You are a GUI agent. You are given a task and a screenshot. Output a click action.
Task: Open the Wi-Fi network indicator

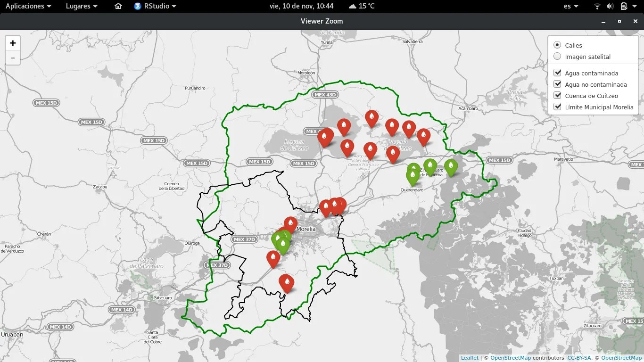pyautogui.click(x=597, y=6)
